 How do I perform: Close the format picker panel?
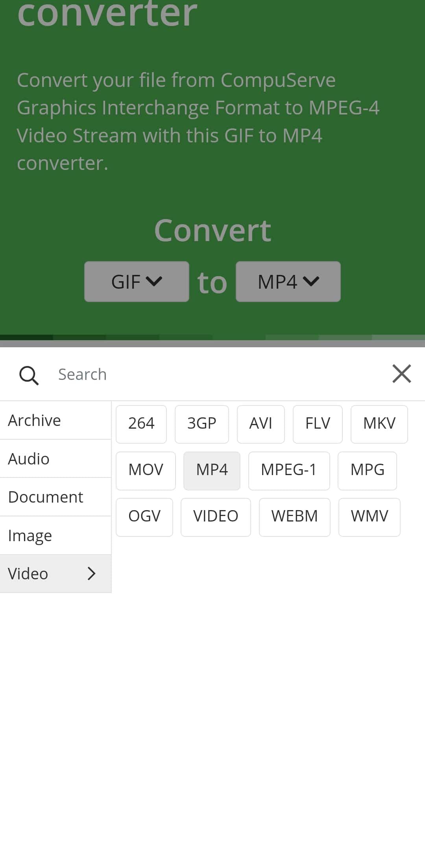(401, 374)
